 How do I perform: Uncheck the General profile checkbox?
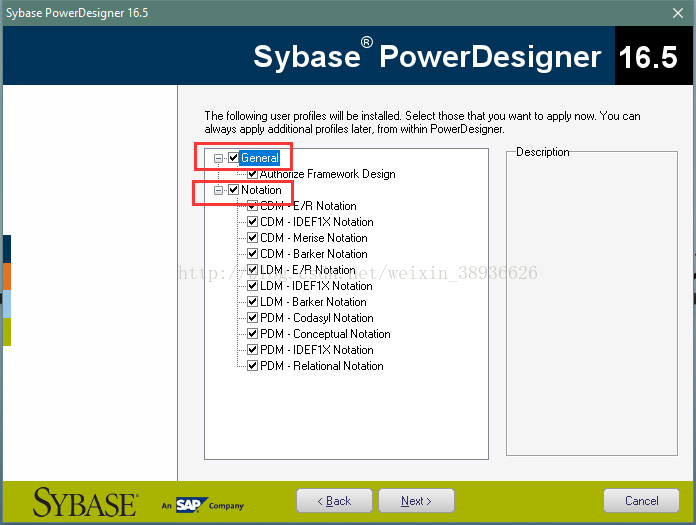(x=233, y=158)
